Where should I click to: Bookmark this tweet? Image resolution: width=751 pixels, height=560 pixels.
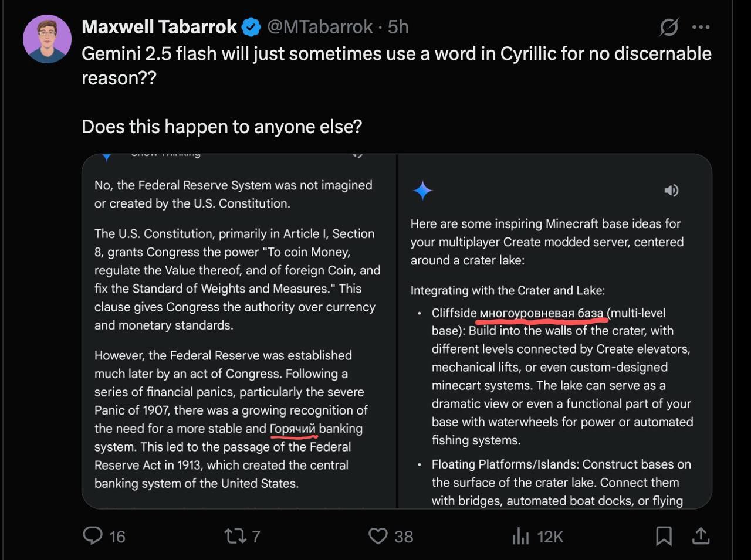(664, 535)
